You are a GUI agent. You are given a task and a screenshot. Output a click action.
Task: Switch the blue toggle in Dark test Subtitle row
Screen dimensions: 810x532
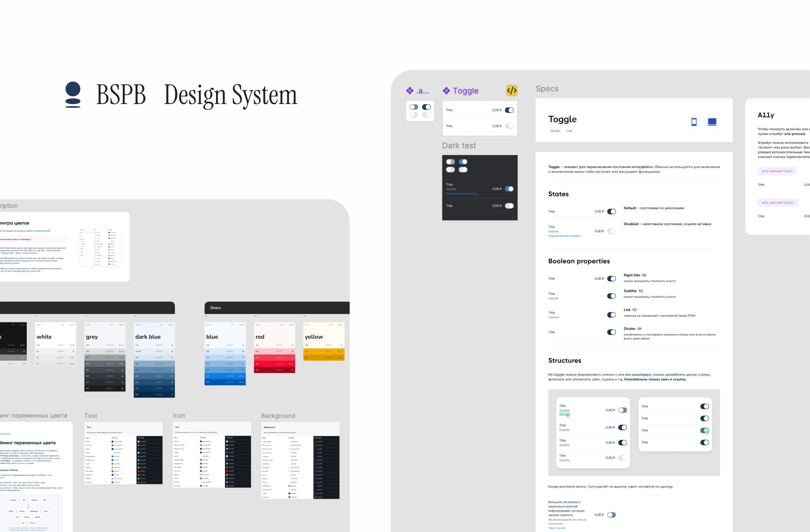[x=509, y=189]
